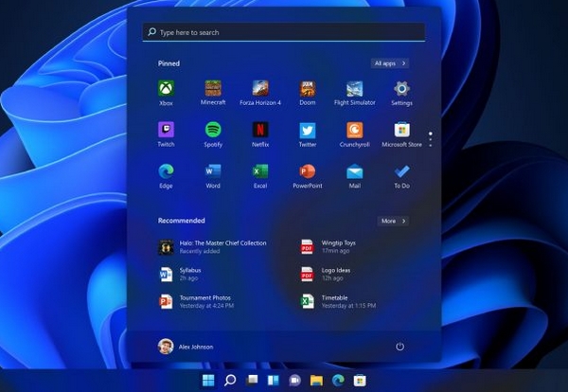Image resolution: width=568 pixels, height=392 pixels.
Task: Launch Edge from the taskbar
Action: point(338,380)
